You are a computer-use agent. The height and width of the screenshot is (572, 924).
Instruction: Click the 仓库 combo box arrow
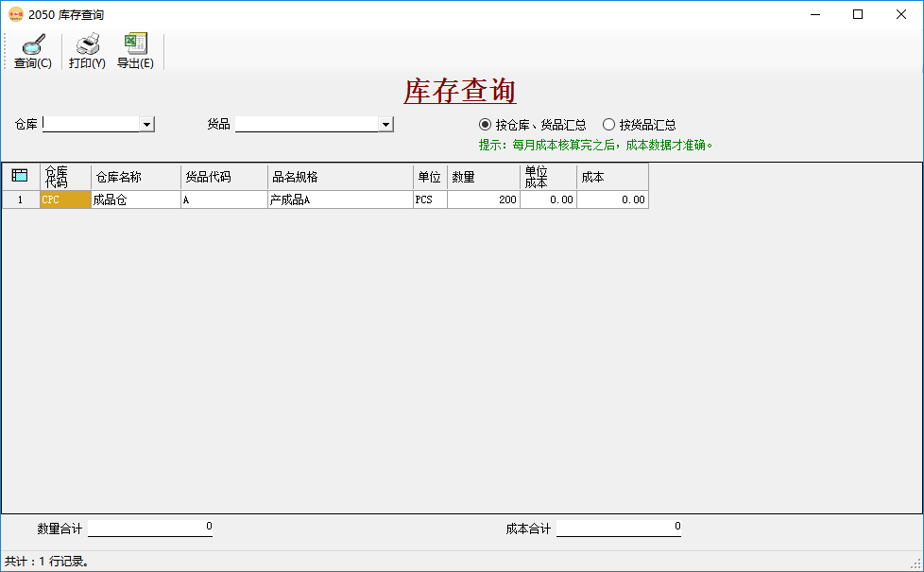148,124
